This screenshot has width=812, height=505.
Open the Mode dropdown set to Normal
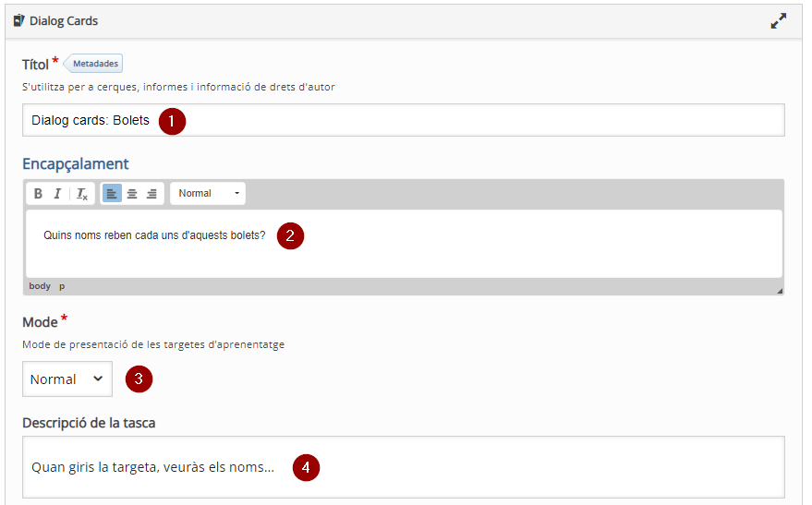pos(67,379)
